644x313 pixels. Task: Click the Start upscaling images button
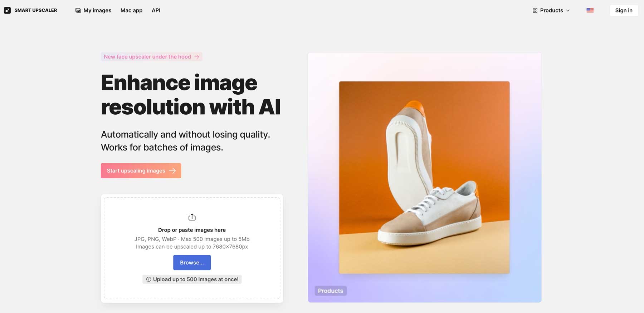141,171
